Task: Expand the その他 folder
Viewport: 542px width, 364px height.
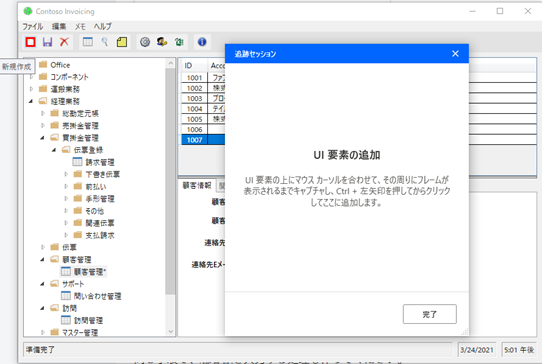Action: coord(66,211)
